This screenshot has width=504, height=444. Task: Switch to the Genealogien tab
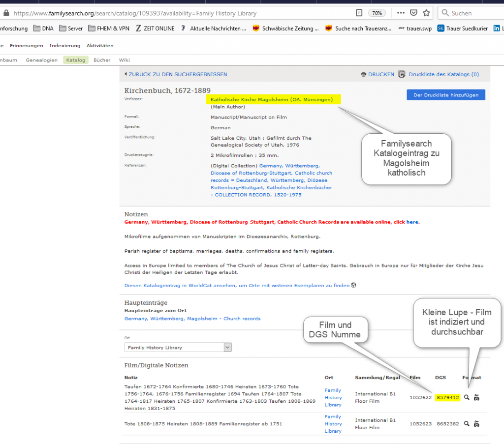pyautogui.click(x=42, y=60)
